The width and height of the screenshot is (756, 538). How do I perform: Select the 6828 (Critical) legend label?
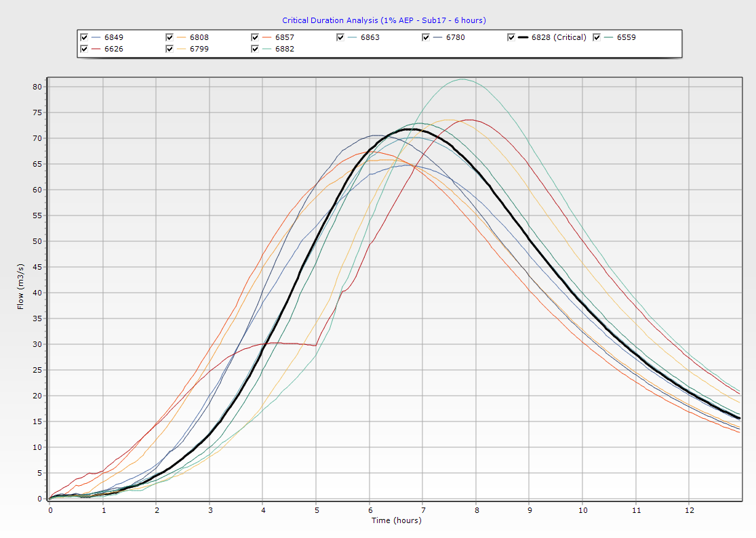[x=559, y=37]
